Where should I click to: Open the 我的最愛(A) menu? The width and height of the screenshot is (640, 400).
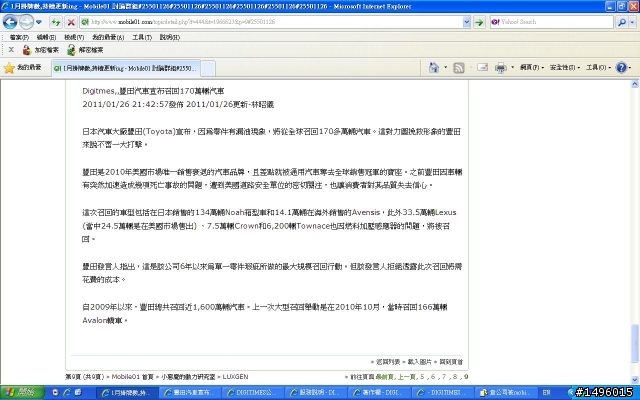[108, 37]
